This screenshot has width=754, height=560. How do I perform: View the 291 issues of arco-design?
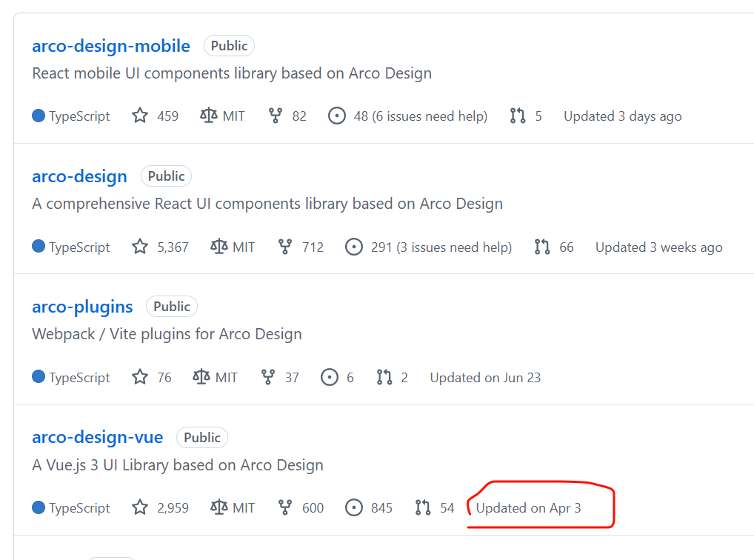[x=441, y=247]
